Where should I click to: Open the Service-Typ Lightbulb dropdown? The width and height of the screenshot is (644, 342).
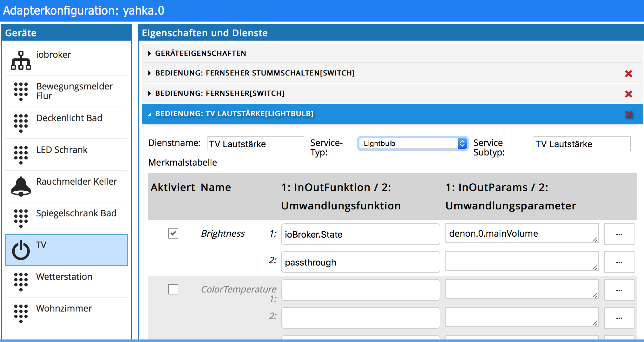pyautogui.click(x=413, y=144)
